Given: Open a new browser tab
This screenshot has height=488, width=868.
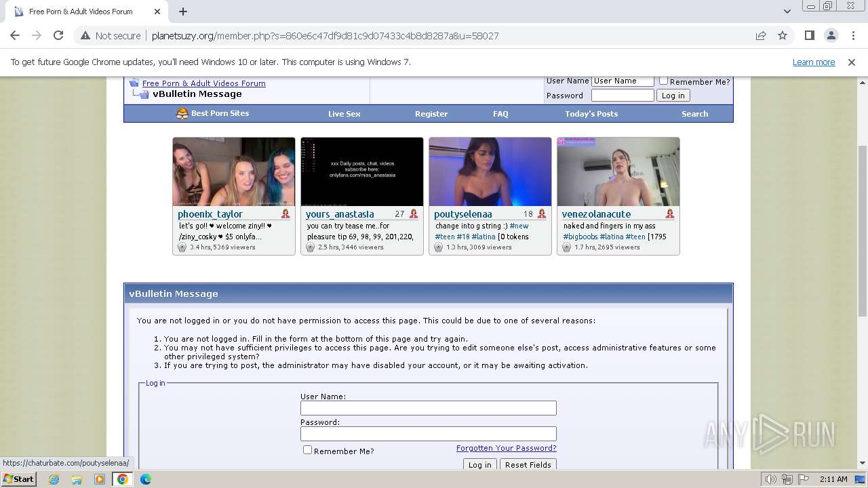Looking at the screenshot, I should tap(183, 12).
